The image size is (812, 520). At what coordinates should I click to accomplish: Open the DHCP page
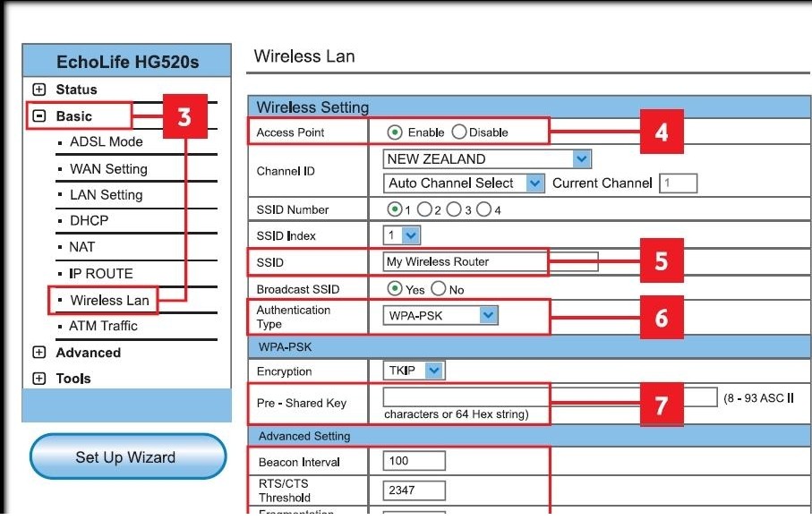[x=89, y=221]
